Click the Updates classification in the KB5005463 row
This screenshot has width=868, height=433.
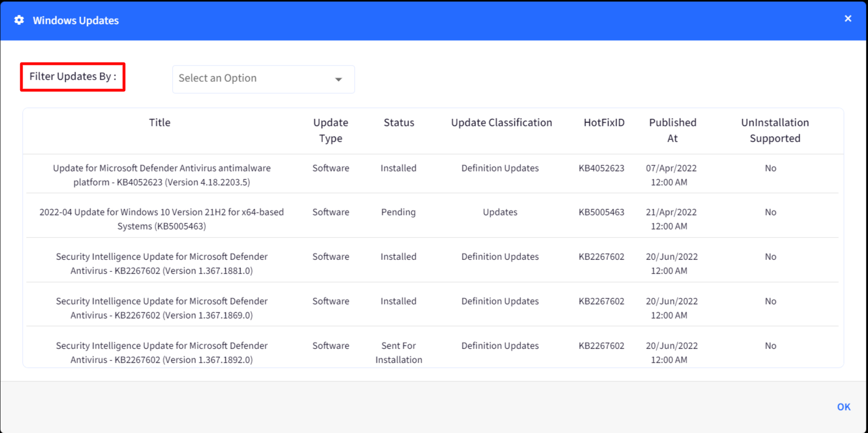pyautogui.click(x=500, y=213)
